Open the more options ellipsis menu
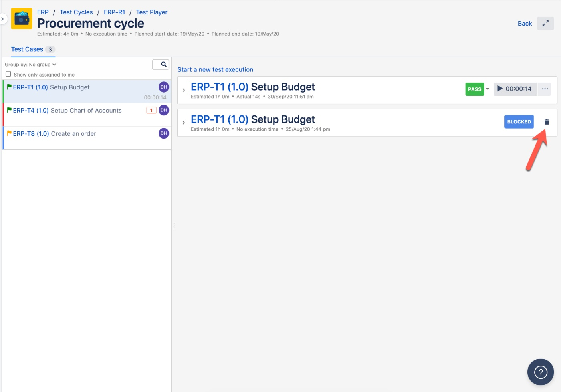Screen dimensions: 561x392 tap(545, 89)
